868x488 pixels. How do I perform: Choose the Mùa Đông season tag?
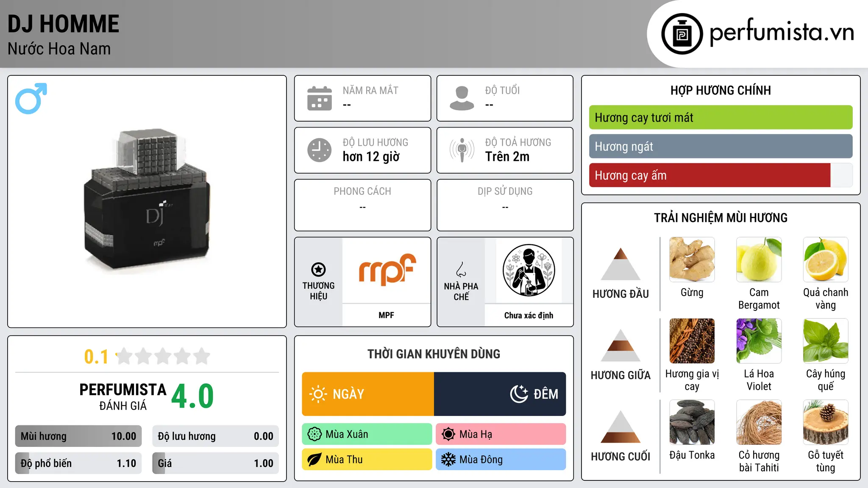click(x=501, y=460)
